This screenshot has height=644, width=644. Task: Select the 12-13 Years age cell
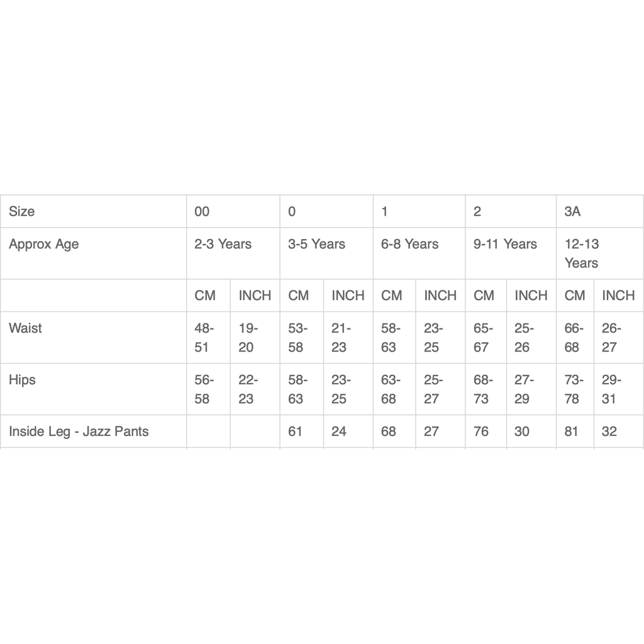click(582, 253)
